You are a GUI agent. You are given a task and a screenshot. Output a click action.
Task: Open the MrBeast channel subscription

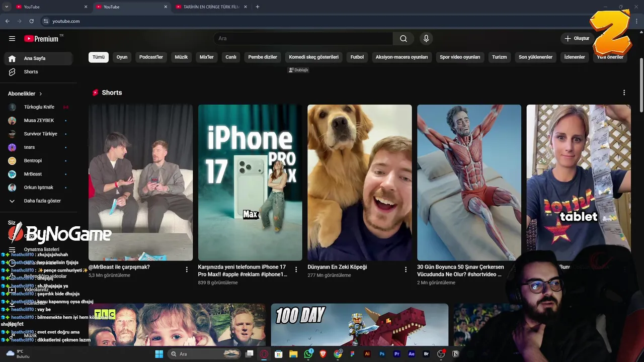point(38,174)
